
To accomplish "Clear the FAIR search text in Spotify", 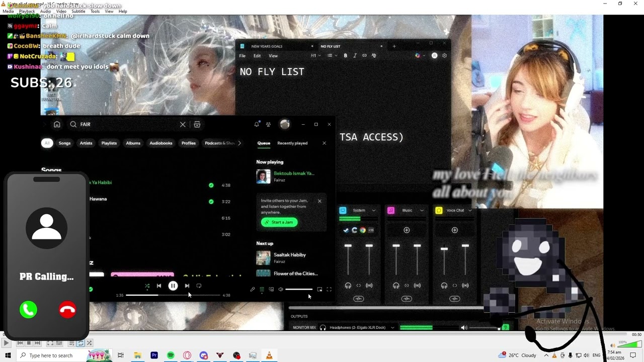I will (183, 124).
